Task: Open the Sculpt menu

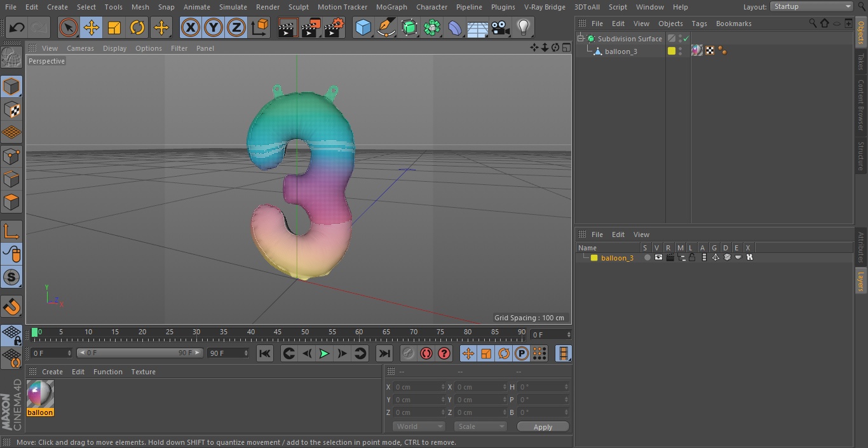Action: pos(299,7)
